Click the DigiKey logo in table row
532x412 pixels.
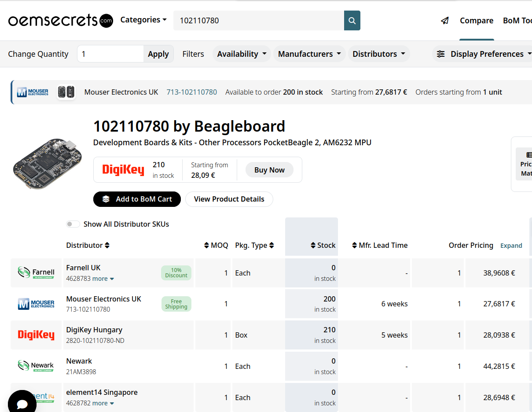(x=36, y=335)
